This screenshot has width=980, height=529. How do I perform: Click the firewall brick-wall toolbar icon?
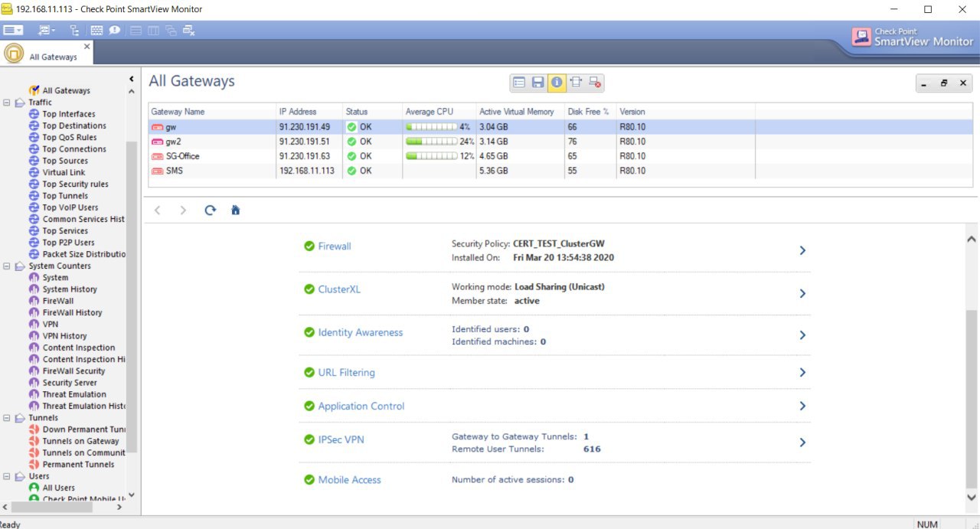pos(96,31)
